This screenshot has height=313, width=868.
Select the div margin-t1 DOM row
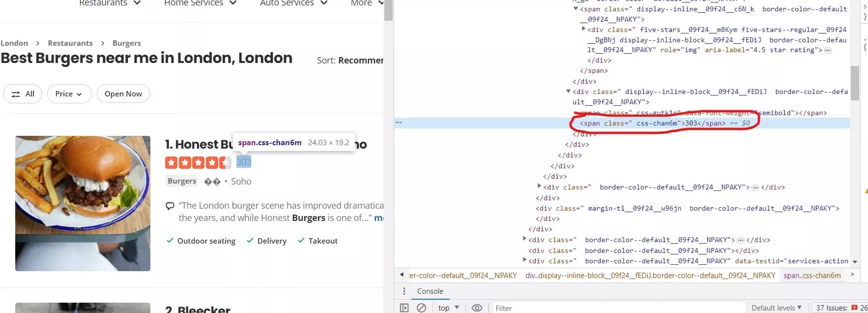(687, 208)
